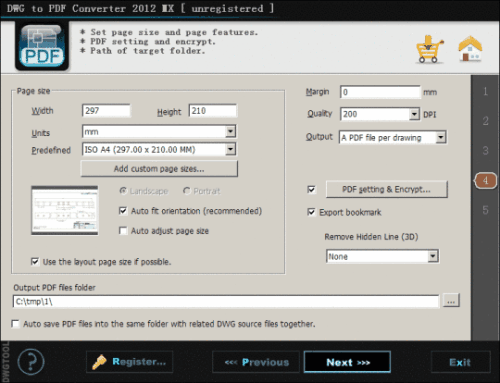Uncheck Export bookmark option

click(x=311, y=212)
